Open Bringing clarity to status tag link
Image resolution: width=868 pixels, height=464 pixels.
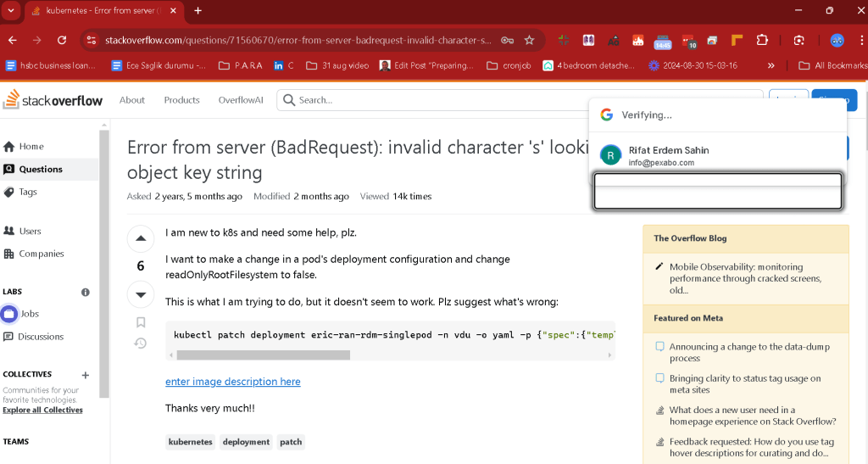tap(745, 384)
